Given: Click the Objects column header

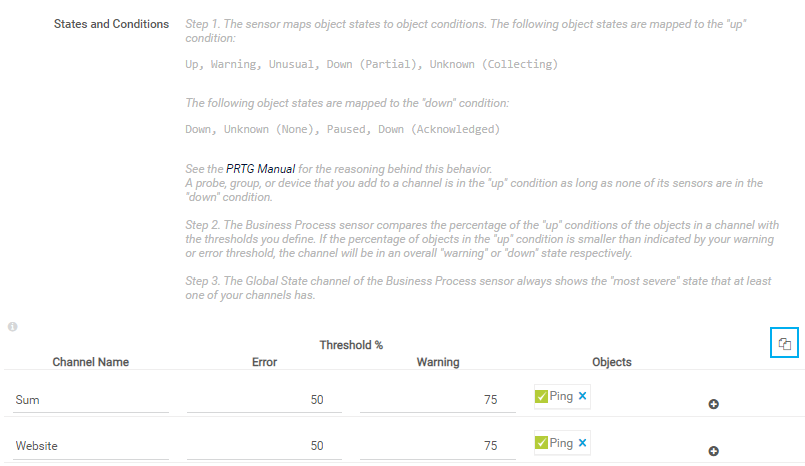Looking at the screenshot, I should 612,362.
